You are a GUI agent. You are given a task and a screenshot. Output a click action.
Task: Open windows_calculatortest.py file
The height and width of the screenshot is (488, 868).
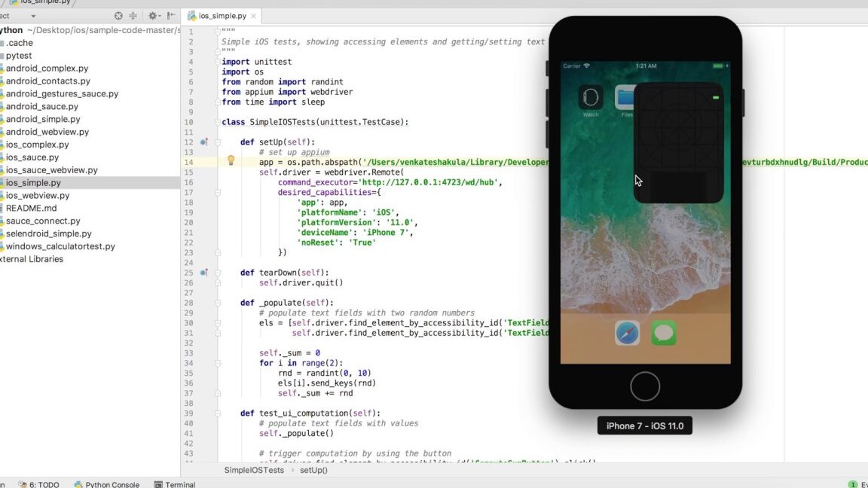click(60, 246)
